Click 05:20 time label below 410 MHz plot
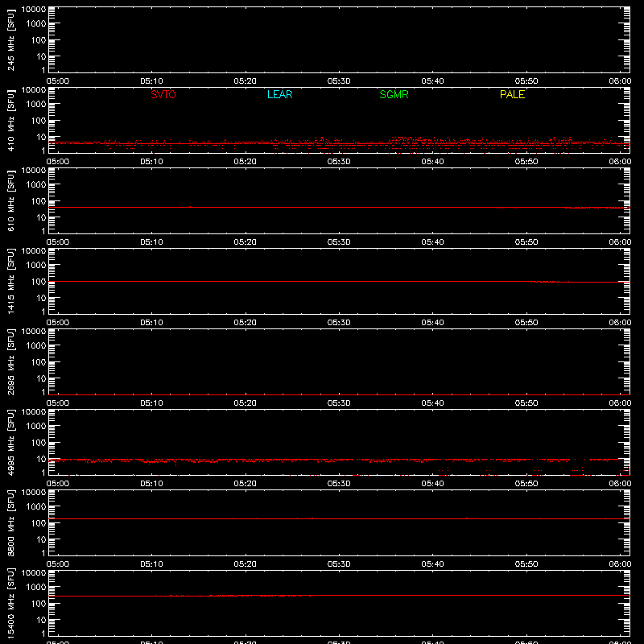The height and width of the screenshot is (644, 644). coord(246,162)
